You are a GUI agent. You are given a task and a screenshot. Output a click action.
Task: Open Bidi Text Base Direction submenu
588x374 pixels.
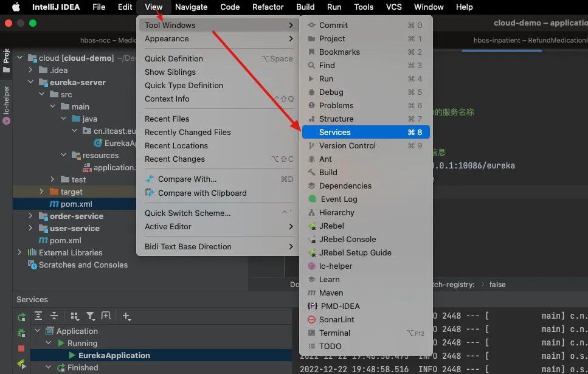click(x=219, y=246)
